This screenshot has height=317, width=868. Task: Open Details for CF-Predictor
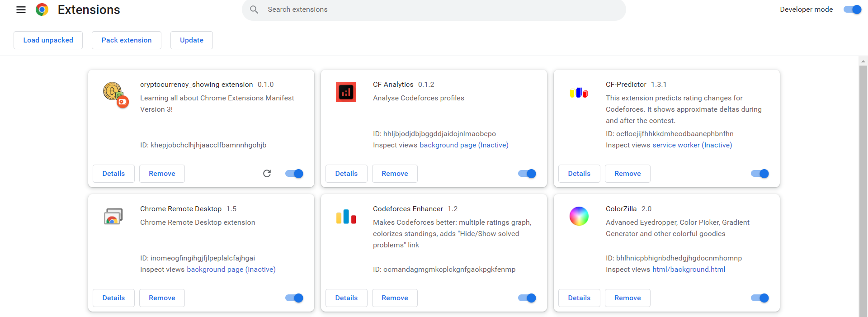579,174
